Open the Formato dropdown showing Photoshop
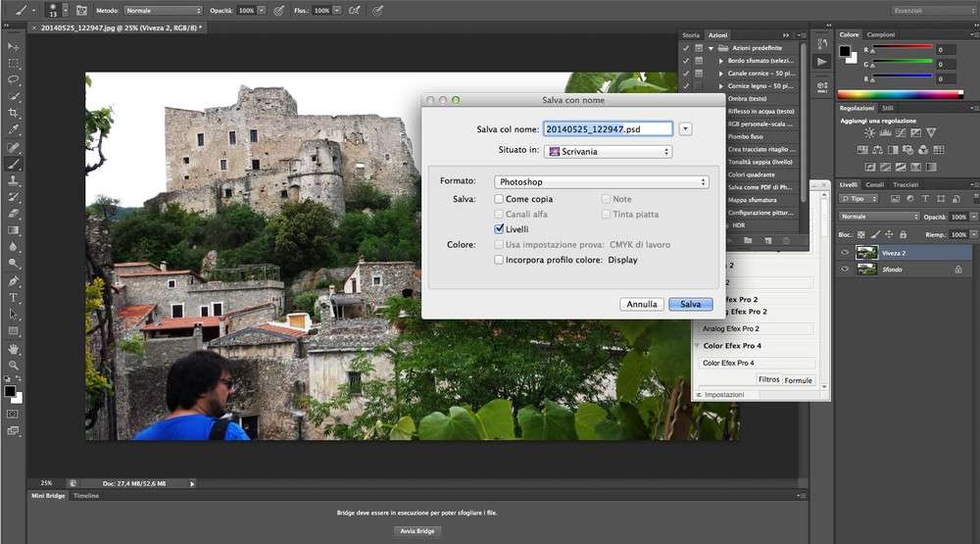The height and width of the screenshot is (544, 980). point(602,182)
